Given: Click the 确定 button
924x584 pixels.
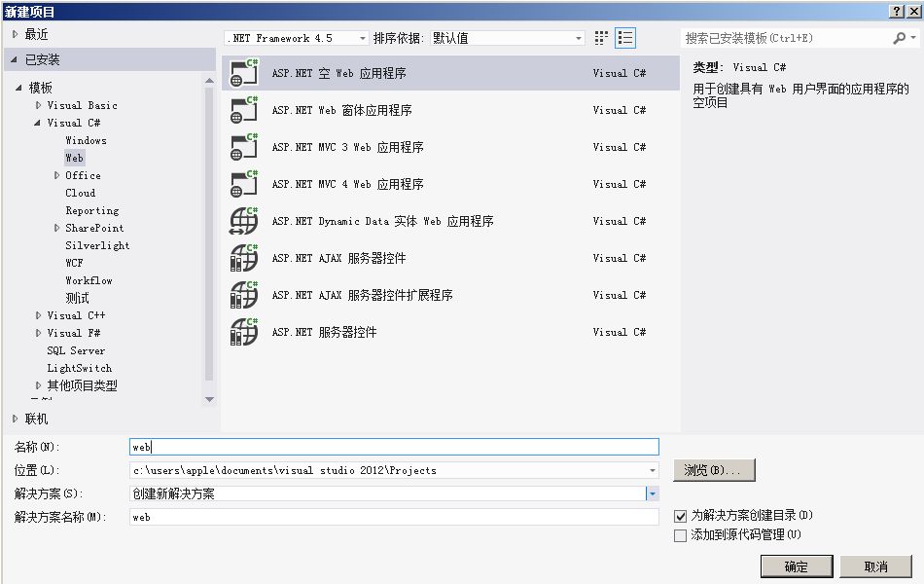Looking at the screenshot, I should pyautogui.click(x=797, y=566).
